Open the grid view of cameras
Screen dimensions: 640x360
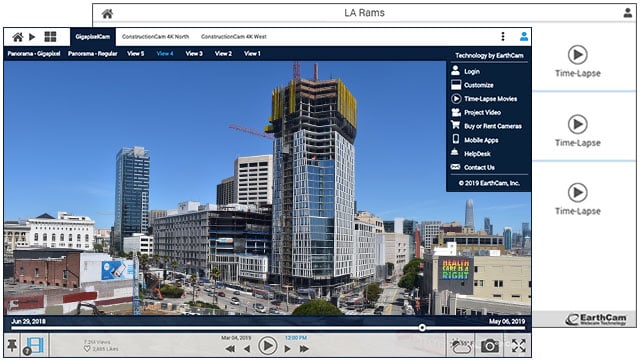point(50,37)
